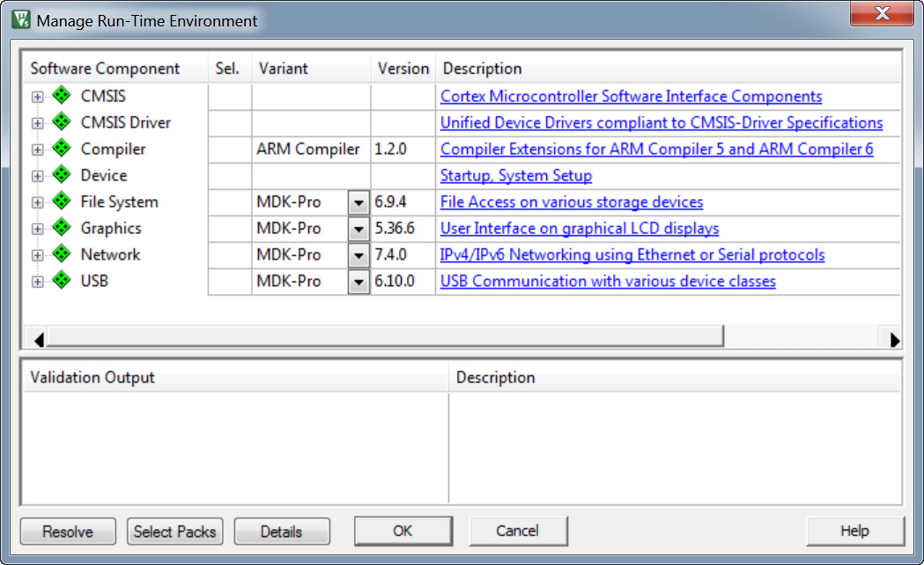Expand the CMSIS tree node
The image size is (924, 565).
click(37, 97)
